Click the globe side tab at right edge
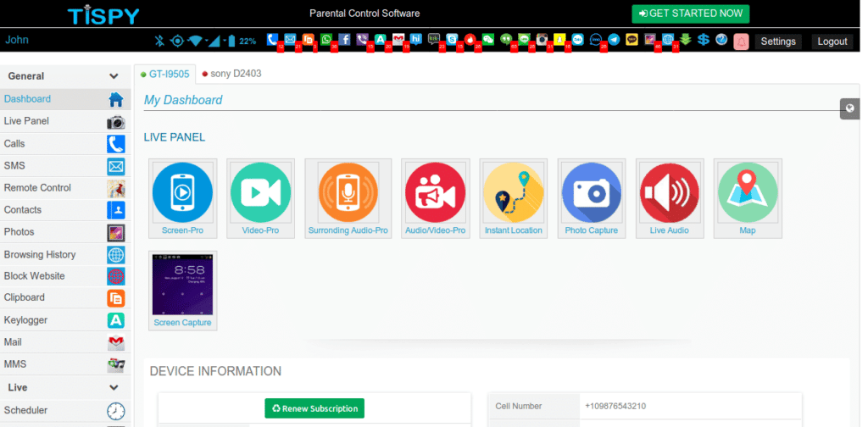 pos(849,109)
